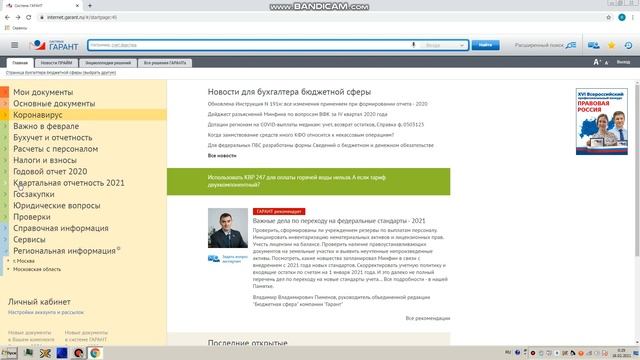Screen dimensions: 640x360
Task: Click the budget accountant page selection link
Action: click(61, 73)
